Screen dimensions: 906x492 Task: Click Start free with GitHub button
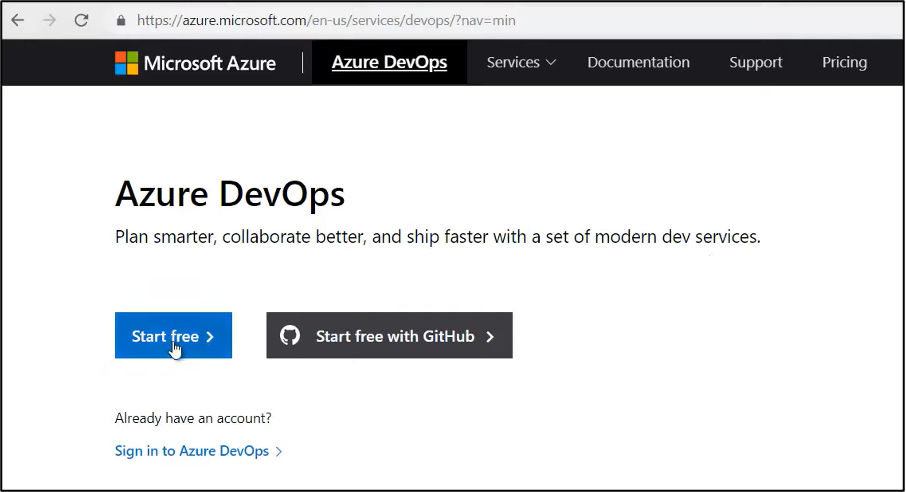pos(389,335)
